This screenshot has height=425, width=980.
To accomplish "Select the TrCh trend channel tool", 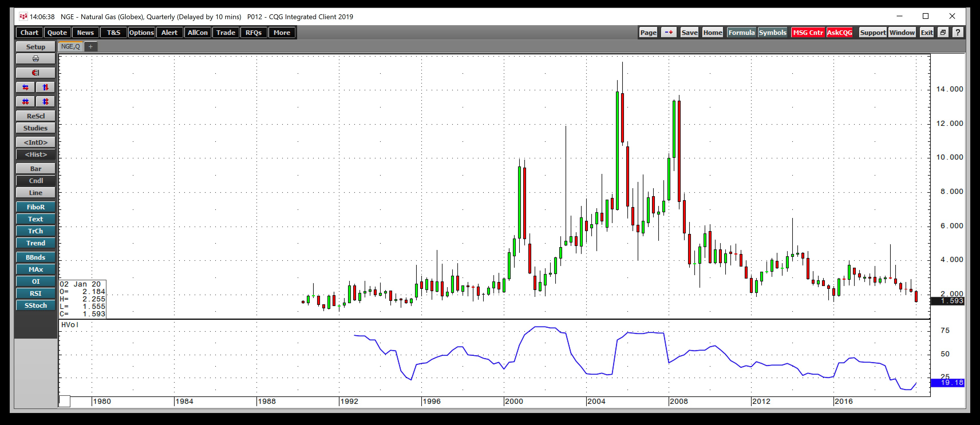I will click(35, 231).
